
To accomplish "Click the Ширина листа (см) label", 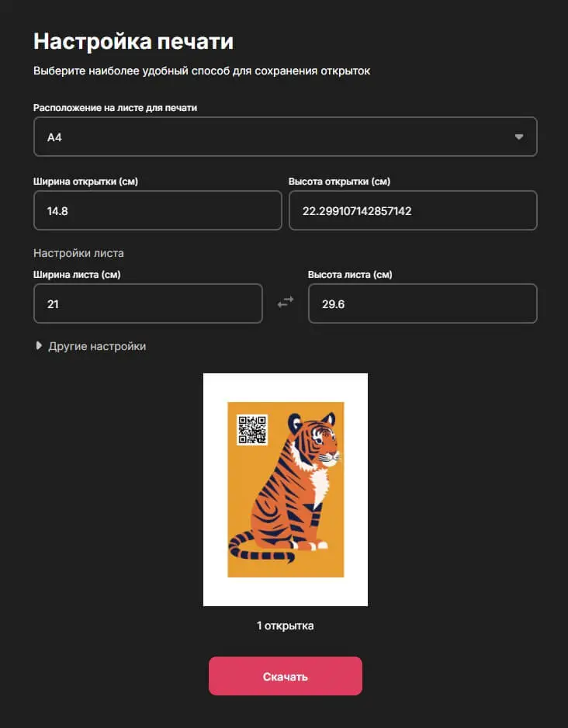I will pos(77,275).
